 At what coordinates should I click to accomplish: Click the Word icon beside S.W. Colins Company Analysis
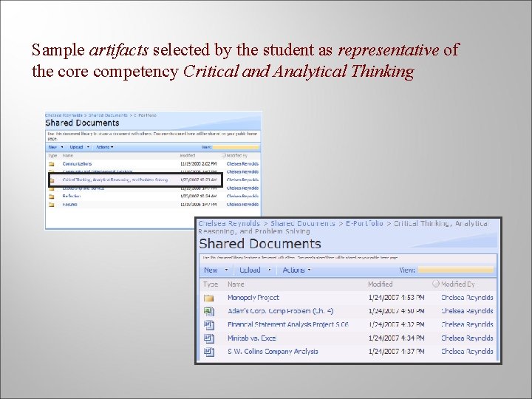(209, 352)
